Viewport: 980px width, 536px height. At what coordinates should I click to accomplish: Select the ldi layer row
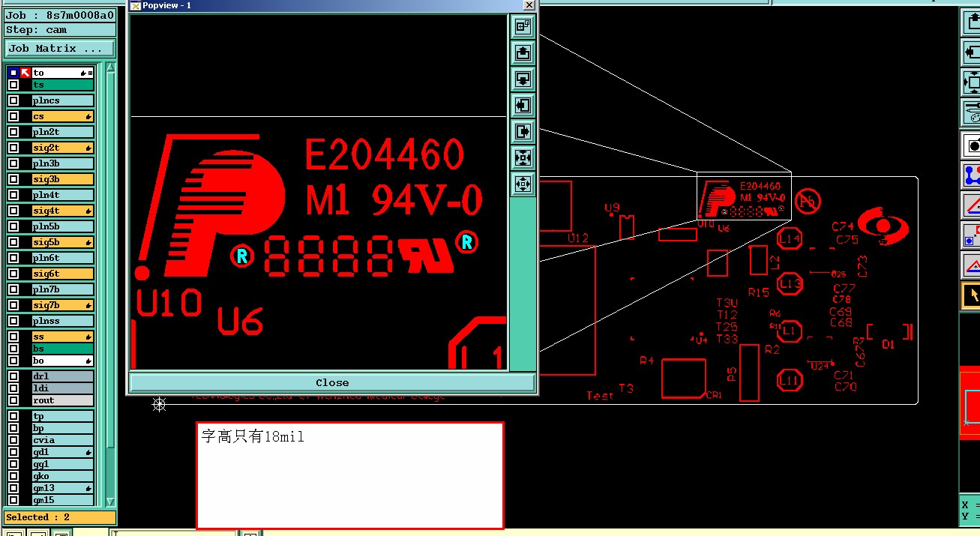click(x=62, y=388)
